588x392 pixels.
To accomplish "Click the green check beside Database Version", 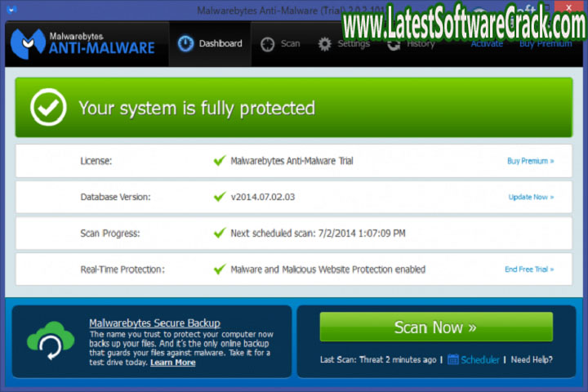I will click(220, 197).
